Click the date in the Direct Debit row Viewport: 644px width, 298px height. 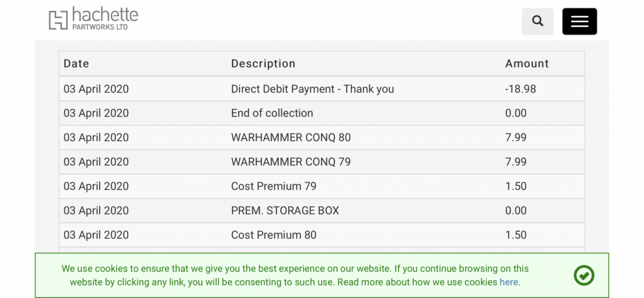pos(96,89)
